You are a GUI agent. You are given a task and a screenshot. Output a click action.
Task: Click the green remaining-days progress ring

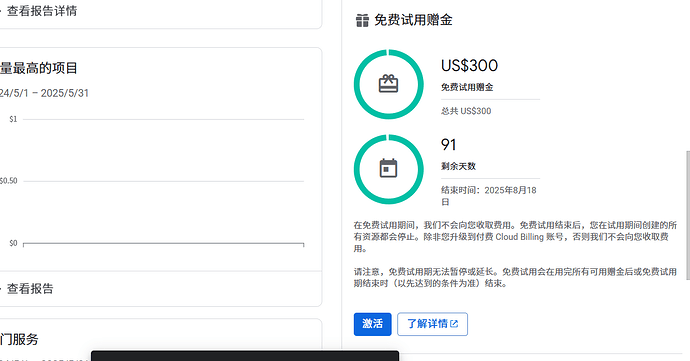pyautogui.click(x=389, y=169)
